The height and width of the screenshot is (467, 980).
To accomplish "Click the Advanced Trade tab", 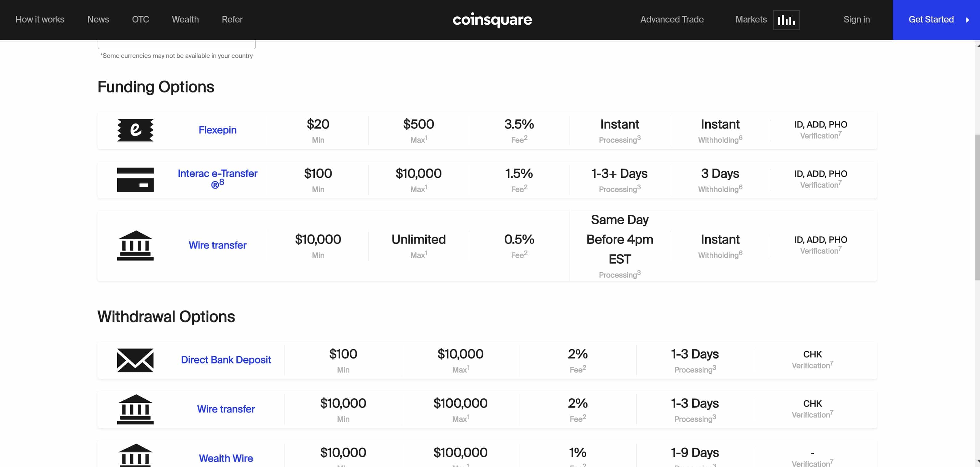I will [x=672, y=19].
